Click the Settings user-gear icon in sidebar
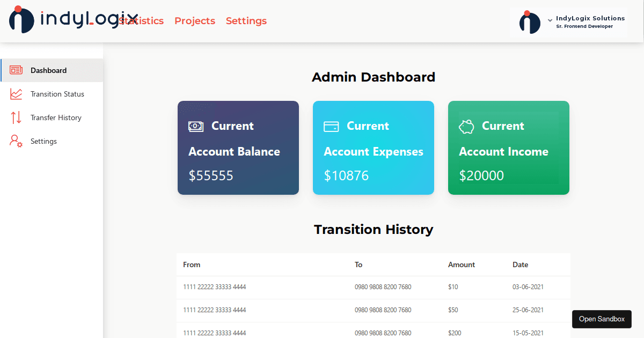Screen dimensions: 644x338 point(16,141)
